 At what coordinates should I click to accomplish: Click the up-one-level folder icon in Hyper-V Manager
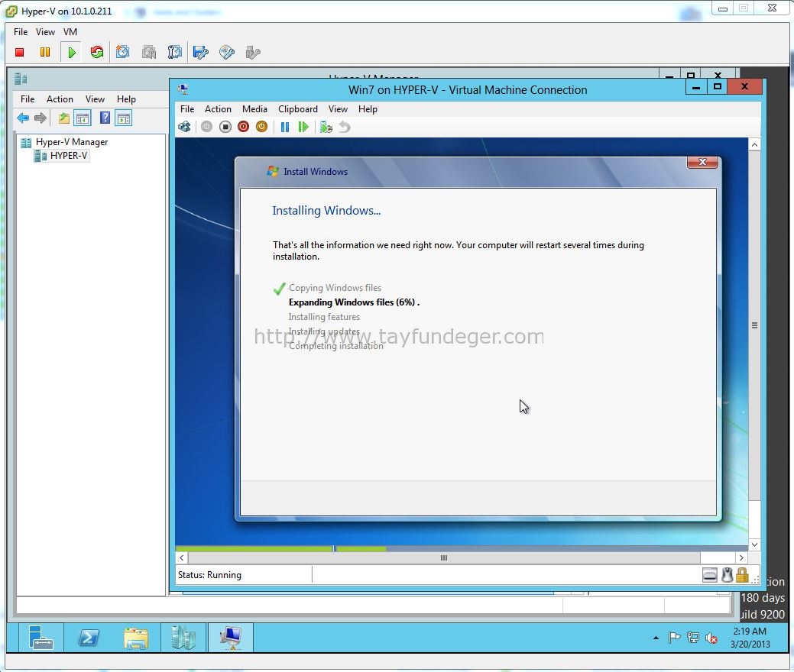point(63,118)
